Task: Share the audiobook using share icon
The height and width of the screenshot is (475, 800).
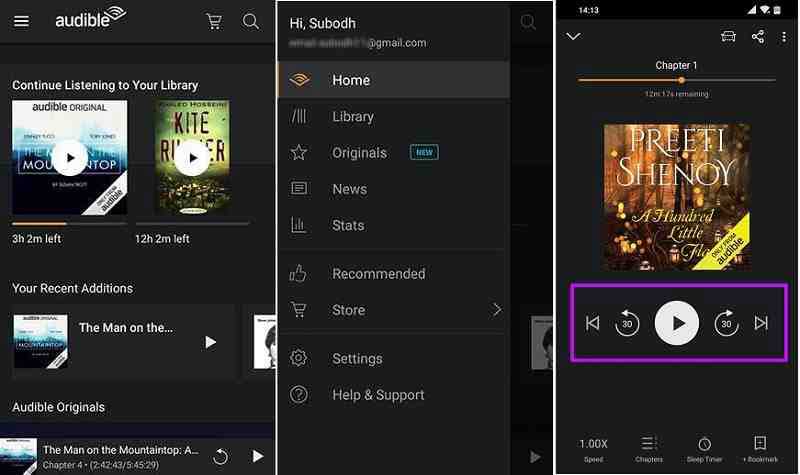Action: pos(757,36)
